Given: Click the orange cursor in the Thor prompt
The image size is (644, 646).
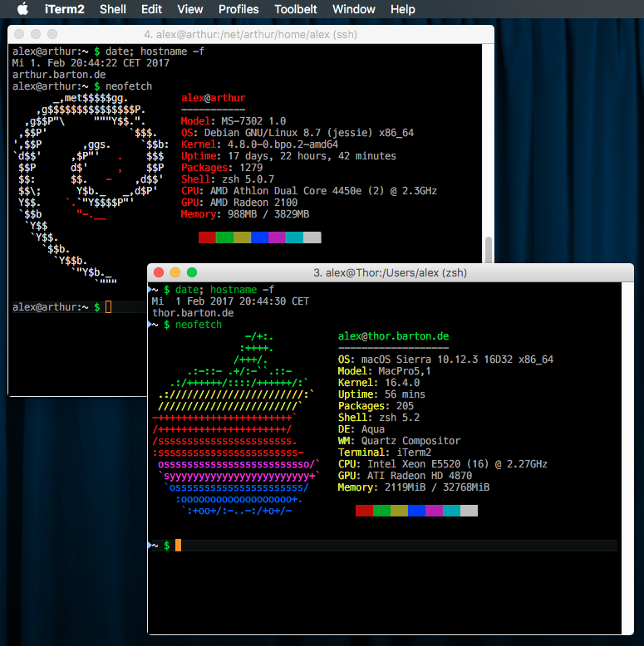Looking at the screenshot, I should pyautogui.click(x=178, y=545).
